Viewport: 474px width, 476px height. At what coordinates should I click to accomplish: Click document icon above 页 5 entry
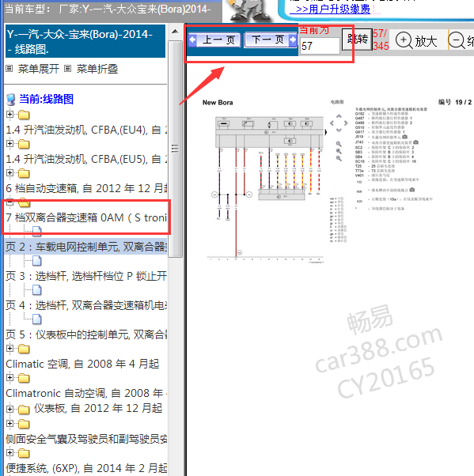(36, 319)
